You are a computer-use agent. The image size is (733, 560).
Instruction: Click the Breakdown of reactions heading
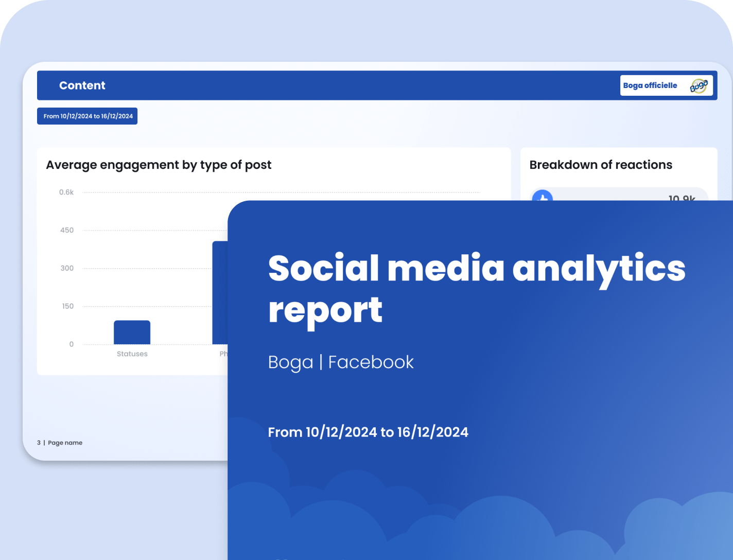point(601,165)
